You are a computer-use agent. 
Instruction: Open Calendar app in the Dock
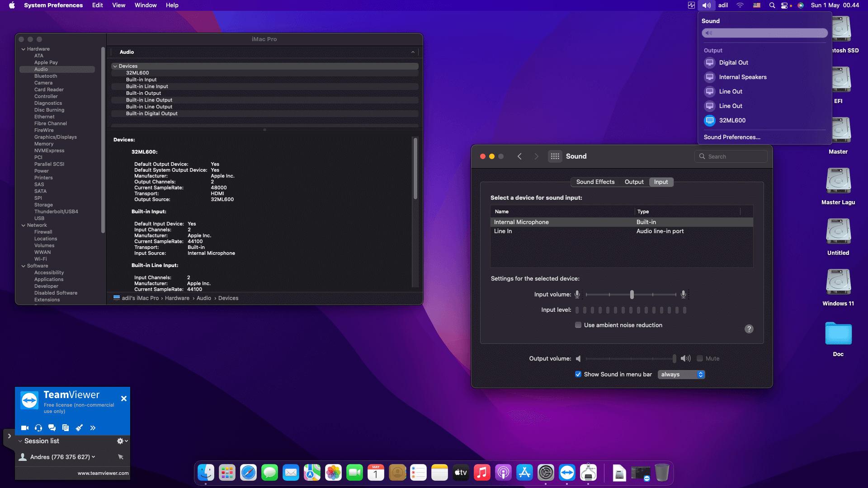click(376, 473)
